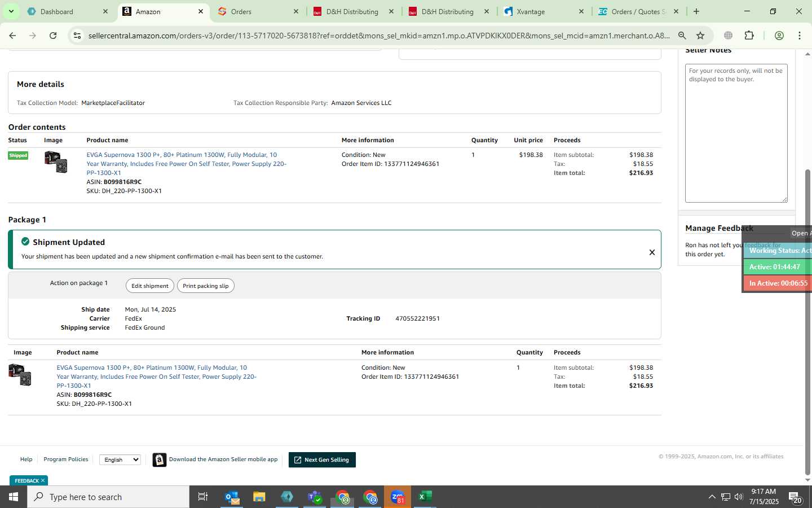The image size is (812, 508).
Task: Click the In Active 00:06:55 timer widget
Action: (x=778, y=283)
